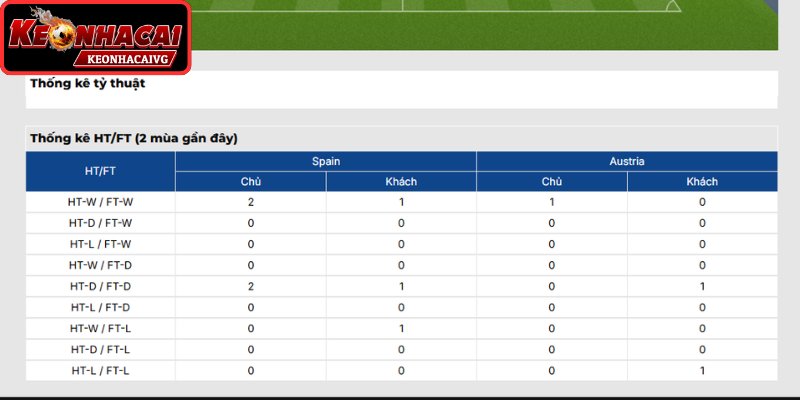800x400 pixels.
Task: Click the HT/FT column header
Action: pos(101,171)
